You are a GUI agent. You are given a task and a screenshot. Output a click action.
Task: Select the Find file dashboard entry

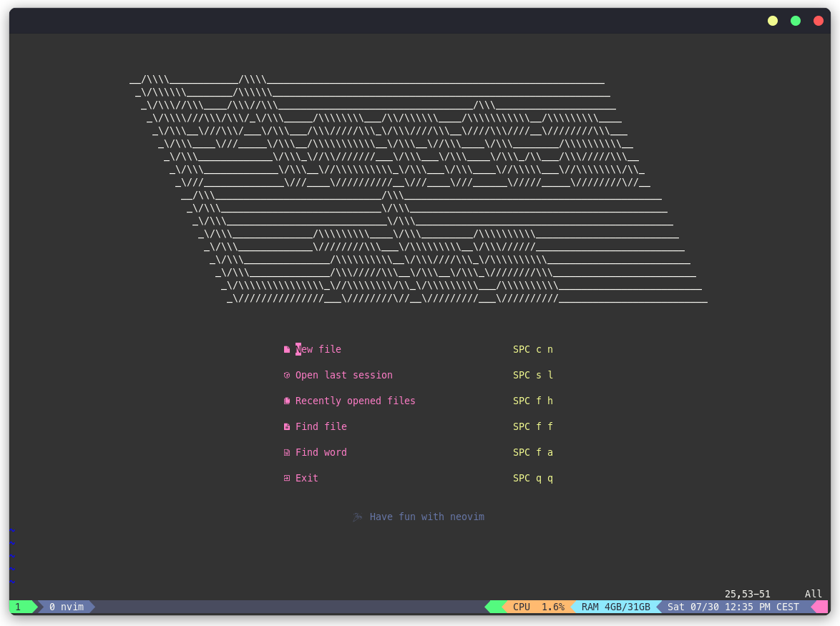(321, 426)
